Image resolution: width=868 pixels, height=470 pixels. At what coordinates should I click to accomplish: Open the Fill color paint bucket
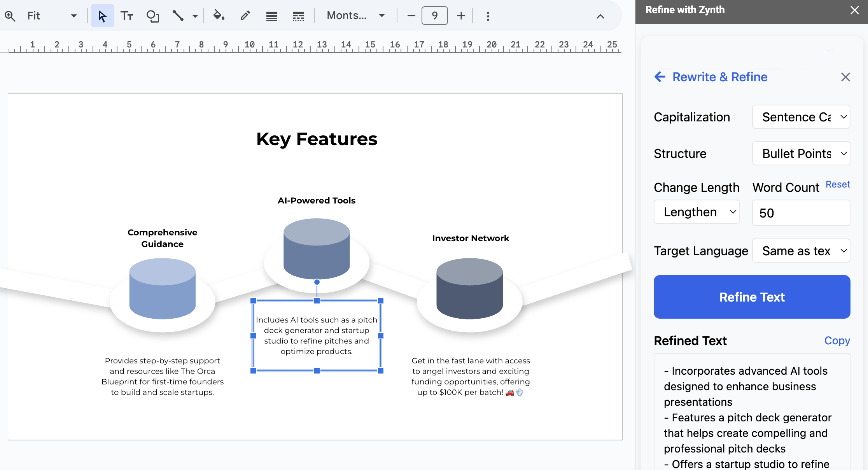click(x=219, y=16)
